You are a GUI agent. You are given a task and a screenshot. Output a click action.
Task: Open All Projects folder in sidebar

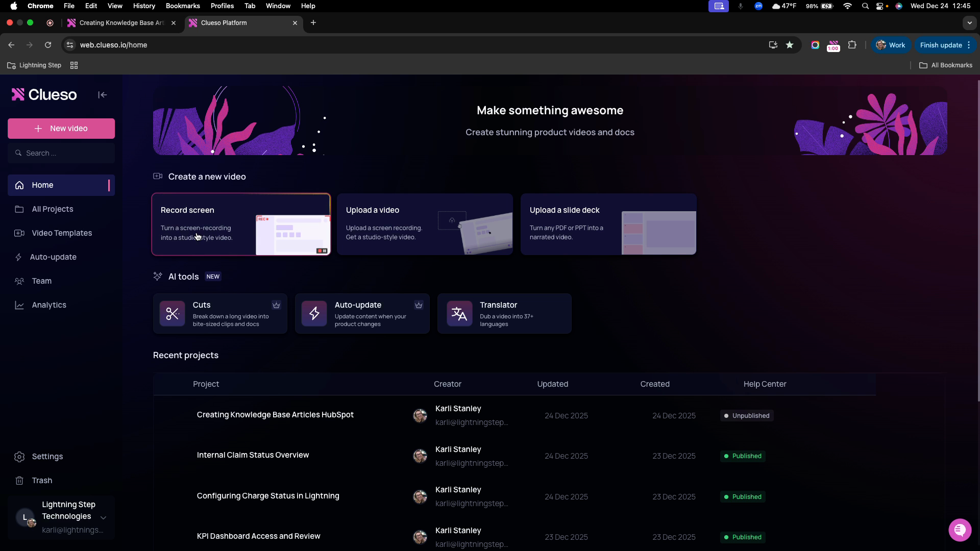pyautogui.click(x=53, y=209)
